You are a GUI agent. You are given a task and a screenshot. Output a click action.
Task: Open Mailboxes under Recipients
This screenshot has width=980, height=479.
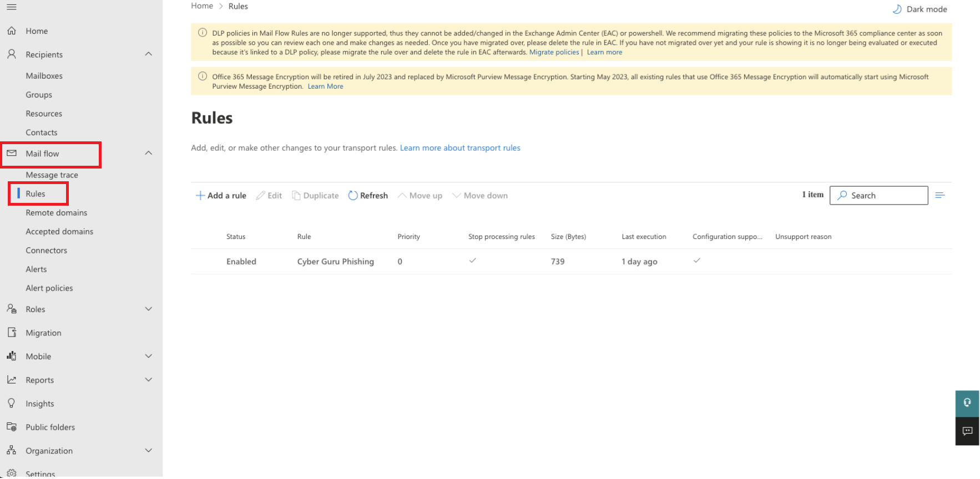(44, 76)
